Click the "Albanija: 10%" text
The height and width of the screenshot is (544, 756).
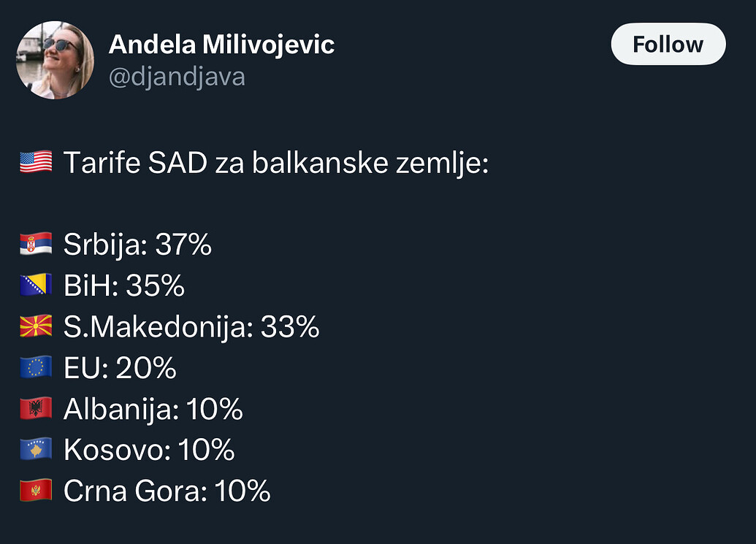153,409
